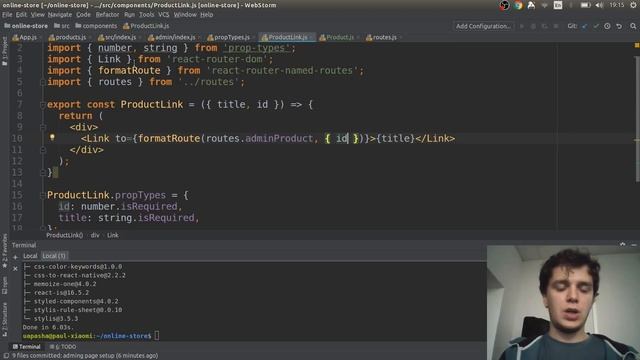Open the View menu
640x360 pixels.
click(38, 15)
